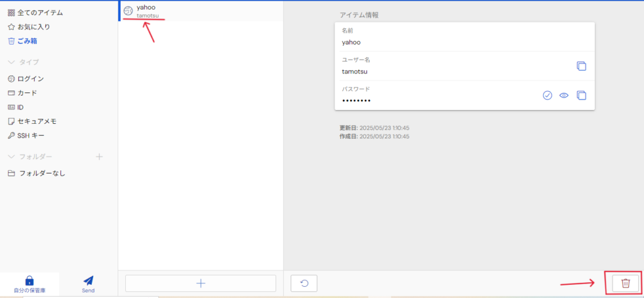Filter by セキュアメモ type
Image resolution: width=644 pixels, height=298 pixels.
coord(32,121)
